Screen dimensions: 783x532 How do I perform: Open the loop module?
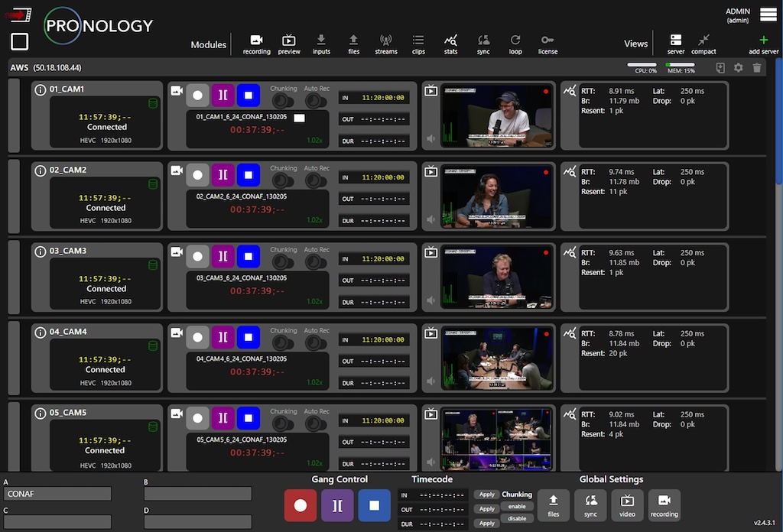click(515, 44)
